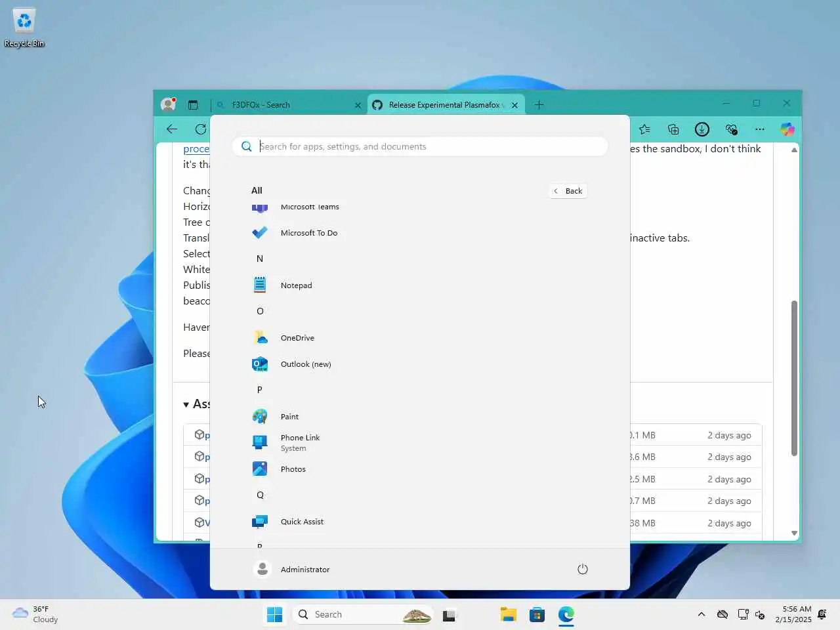
Task: Select Release Experimental Plasmafox tab
Action: pyautogui.click(x=446, y=105)
